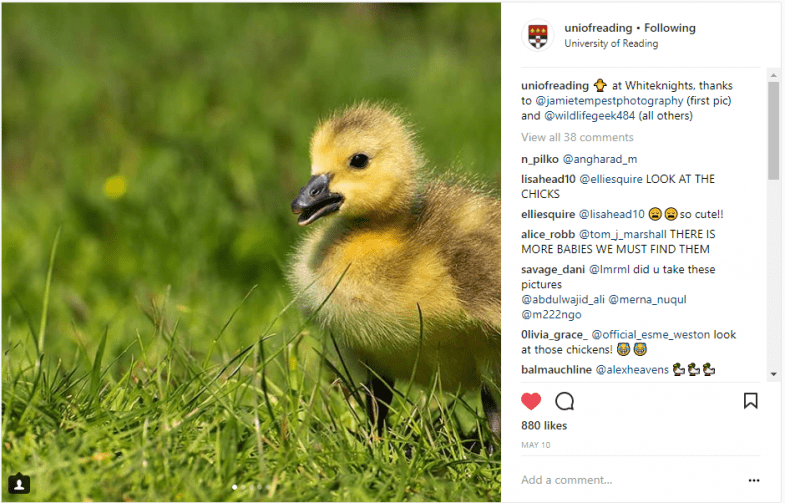The image size is (785, 503).
Task: Click the scrollbar up arrow in comments
Action: pos(773,75)
